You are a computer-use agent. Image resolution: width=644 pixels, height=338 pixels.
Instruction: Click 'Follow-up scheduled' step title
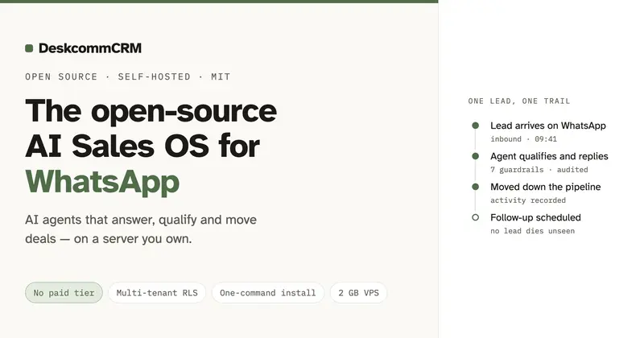pos(535,217)
